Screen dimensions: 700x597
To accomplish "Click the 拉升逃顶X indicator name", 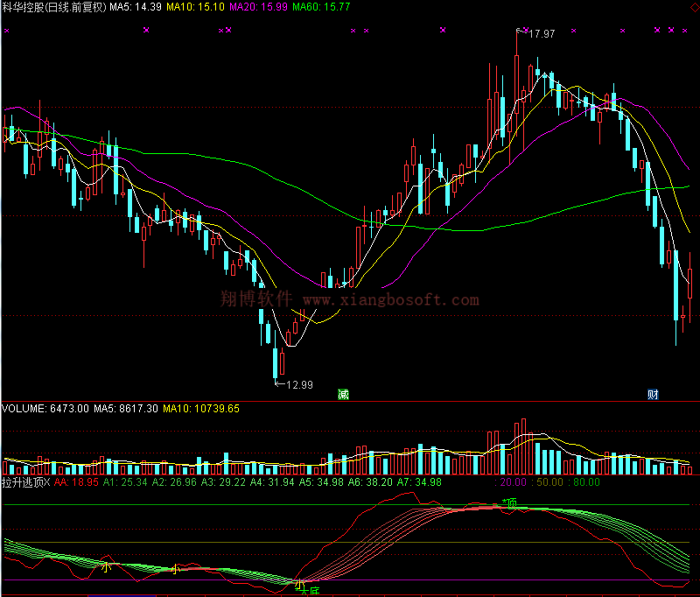I will pyautogui.click(x=26, y=481).
